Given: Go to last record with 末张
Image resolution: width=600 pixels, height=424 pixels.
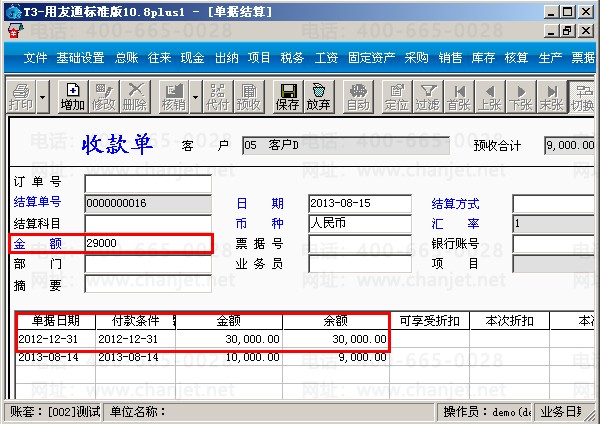Looking at the screenshot, I should [552, 97].
